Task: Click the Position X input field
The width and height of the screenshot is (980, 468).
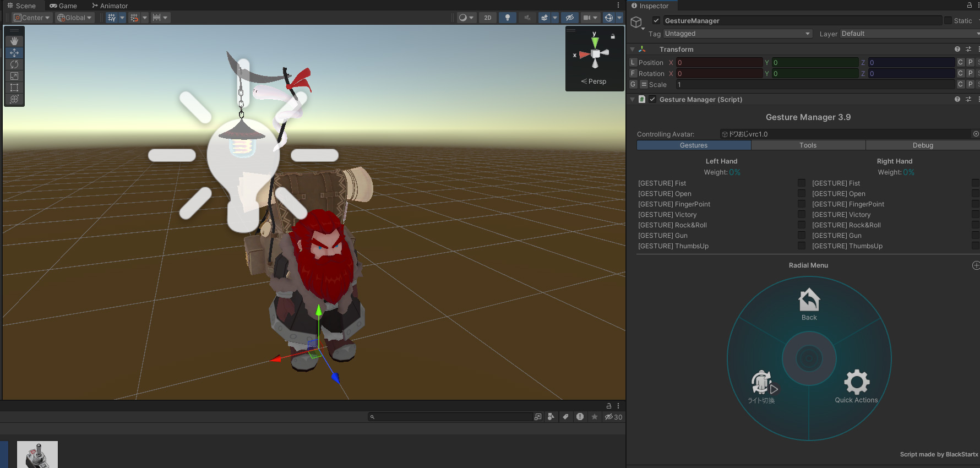Action: click(x=718, y=63)
